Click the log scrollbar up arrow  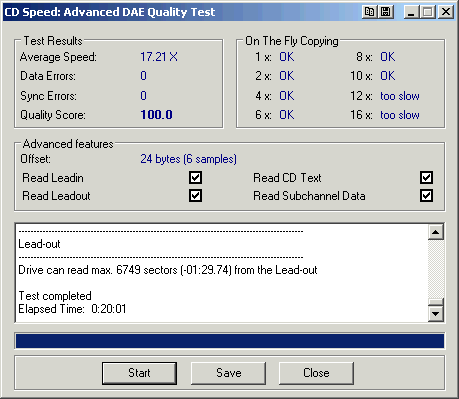[x=436, y=232]
